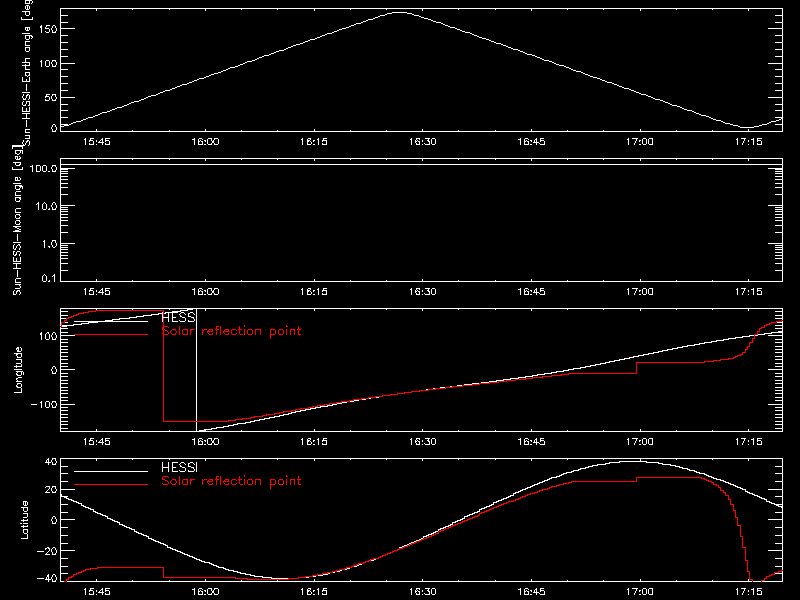Screen dimensions: 800x600
Task: Click 16:30 label under Earth angle plot
Action: (x=422, y=141)
